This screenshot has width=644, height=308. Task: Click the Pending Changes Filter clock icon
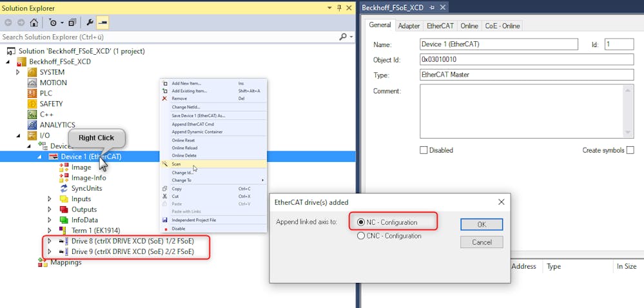pos(54,23)
